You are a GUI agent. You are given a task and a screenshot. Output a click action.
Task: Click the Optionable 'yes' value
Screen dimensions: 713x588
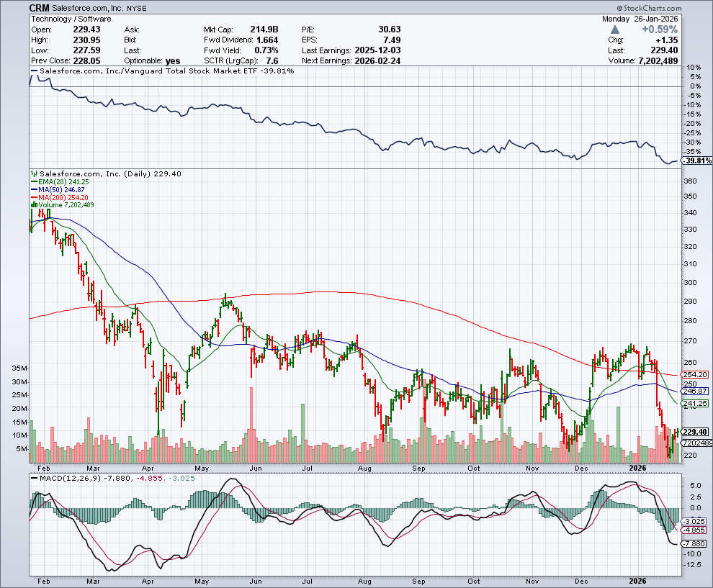pyautogui.click(x=173, y=61)
